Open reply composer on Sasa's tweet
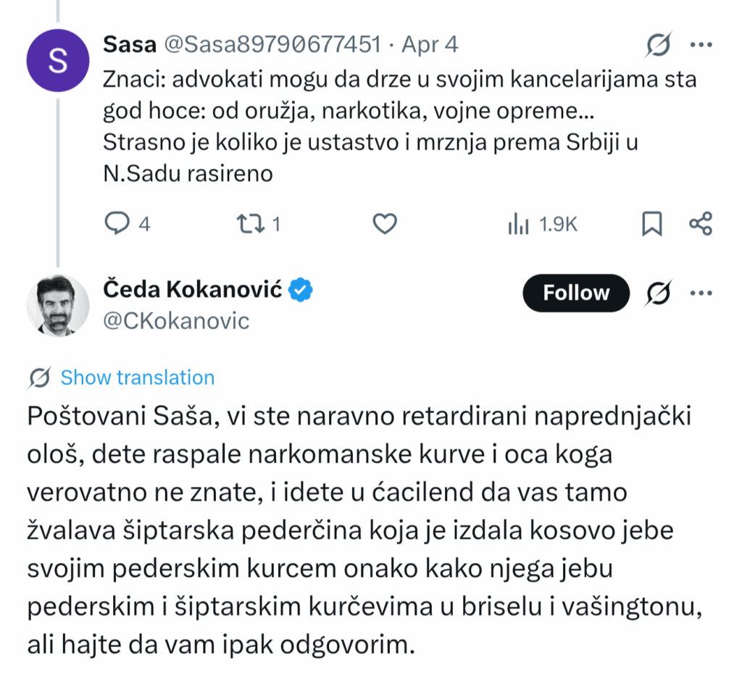This screenshot has width=742, height=700. point(117,224)
